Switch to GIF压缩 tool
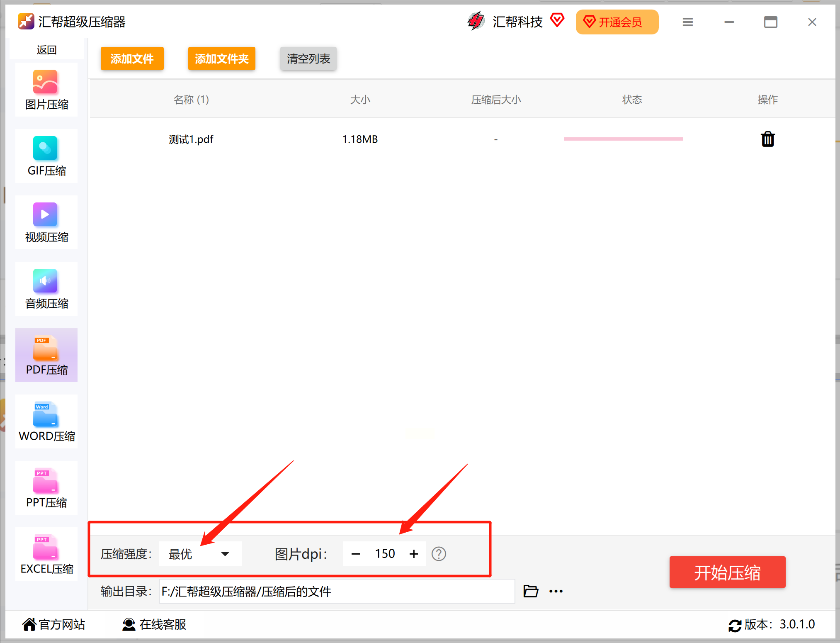 [x=46, y=156]
